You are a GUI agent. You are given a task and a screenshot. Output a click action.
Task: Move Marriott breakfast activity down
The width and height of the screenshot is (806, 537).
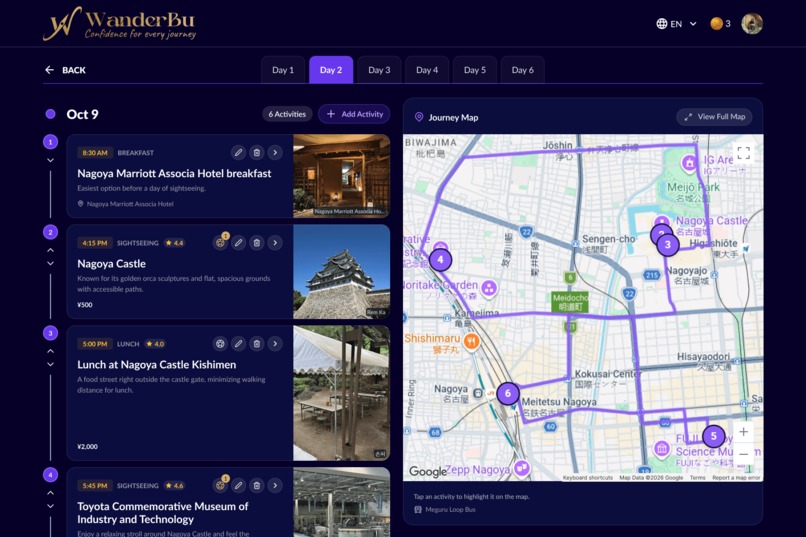click(50, 160)
